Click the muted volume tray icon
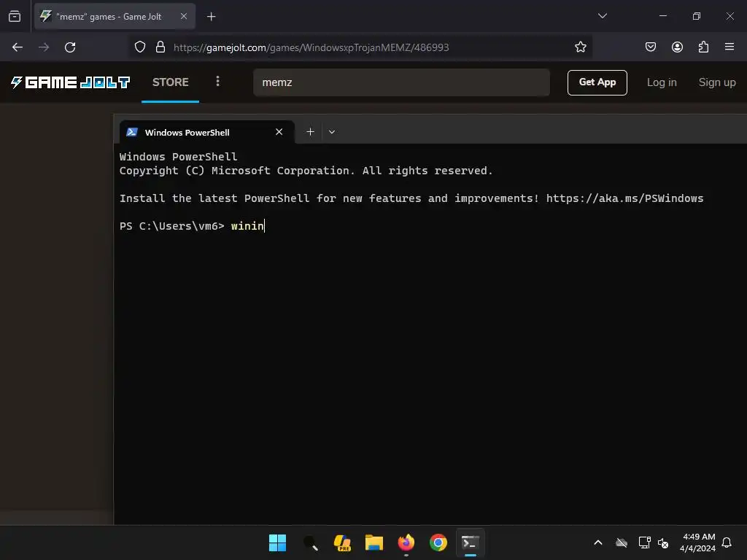The width and height of the screenshot is (747, 560). 663,542
